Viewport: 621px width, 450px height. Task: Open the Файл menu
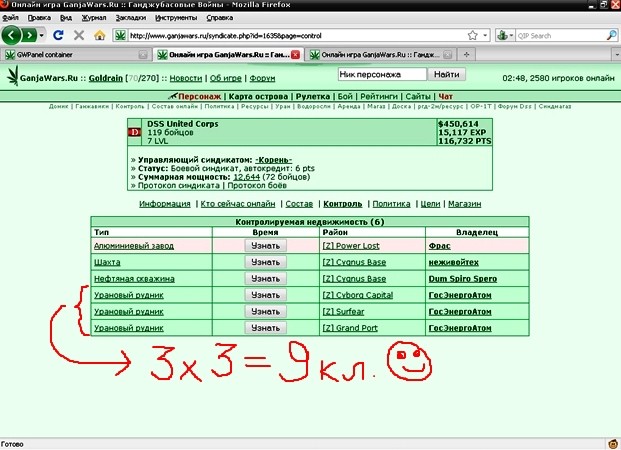(10, 18)
